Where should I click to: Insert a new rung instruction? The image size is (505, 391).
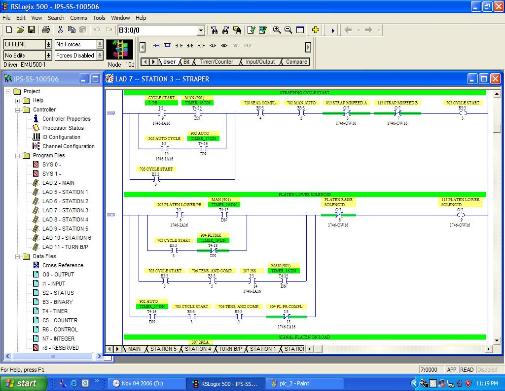pyautogui.click(x=156, y=46)
